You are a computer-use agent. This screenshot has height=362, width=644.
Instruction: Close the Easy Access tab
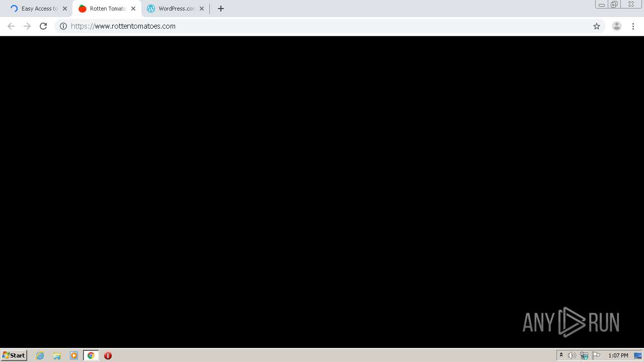click(x=65, y=9)
